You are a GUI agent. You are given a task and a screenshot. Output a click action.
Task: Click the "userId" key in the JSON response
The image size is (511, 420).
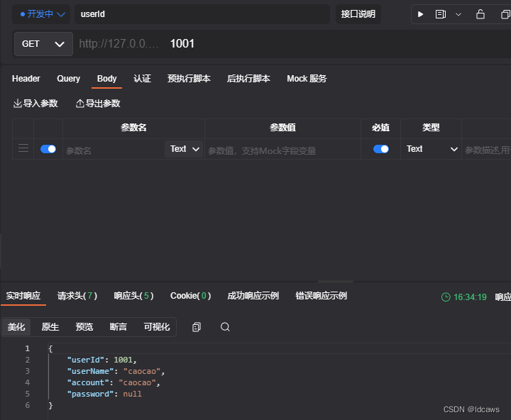(x=86, y=360)
